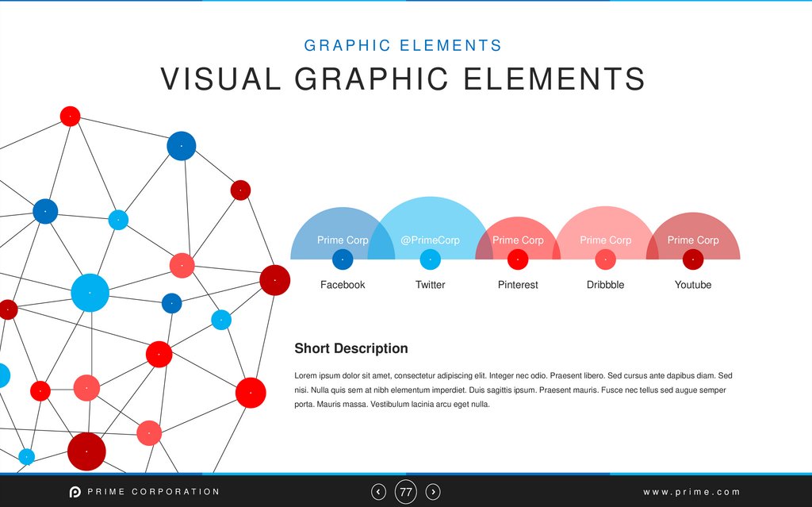Click the Pinterest red circle marker
Viewport: 812px width, 507px height.
click(x=518, y=259)
